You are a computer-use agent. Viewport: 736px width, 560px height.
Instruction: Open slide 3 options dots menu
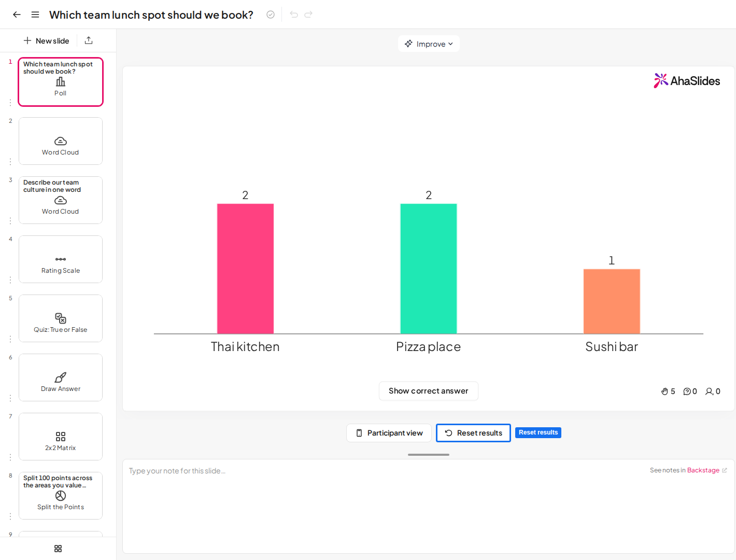click(x=10, y=221)
